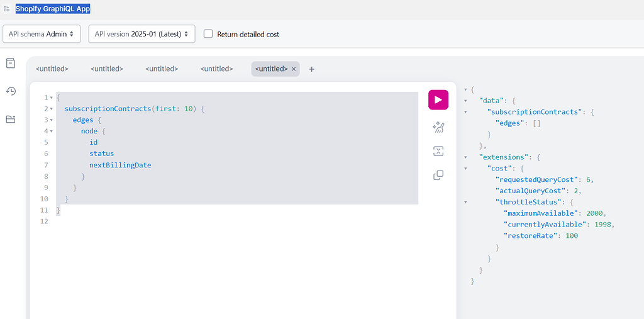
Task: Click the first: 10 argument in the query
Action: pyautogui.click(x=174, y=109)
